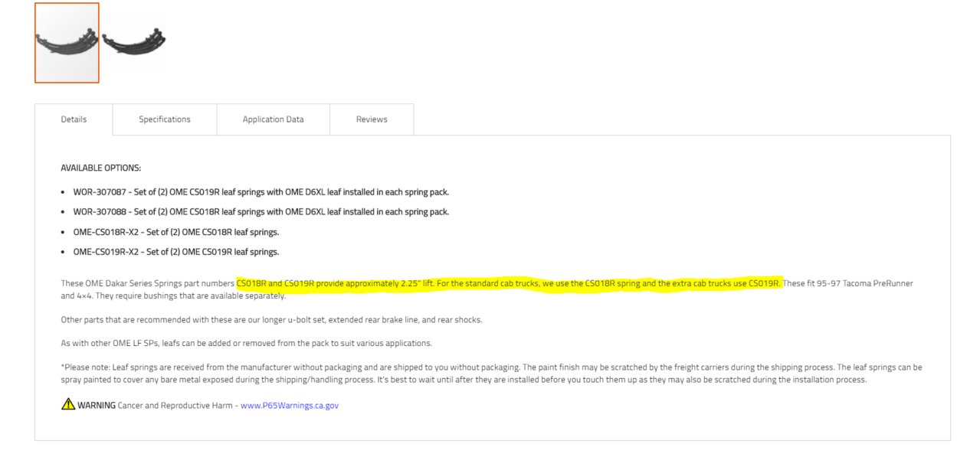Show the Reviews tab
980x457 pixels.
click(x=372, y=119)
